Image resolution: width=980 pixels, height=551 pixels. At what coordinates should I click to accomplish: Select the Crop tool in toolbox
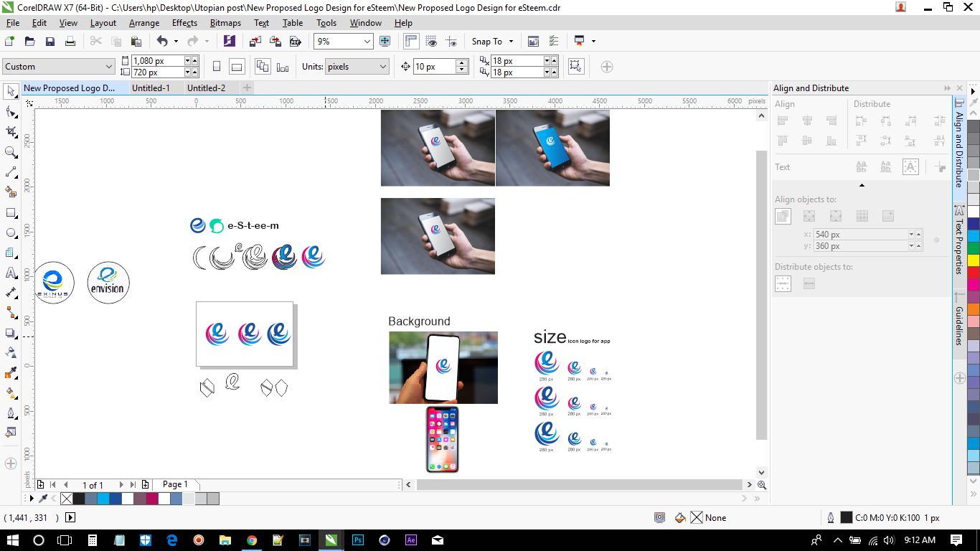[x=11, y=132]
